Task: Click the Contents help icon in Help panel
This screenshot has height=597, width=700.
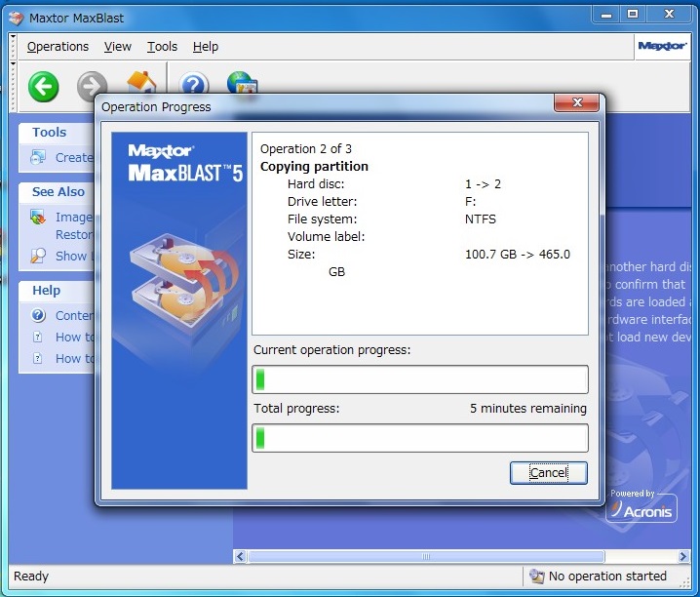Action: point(38,315)
